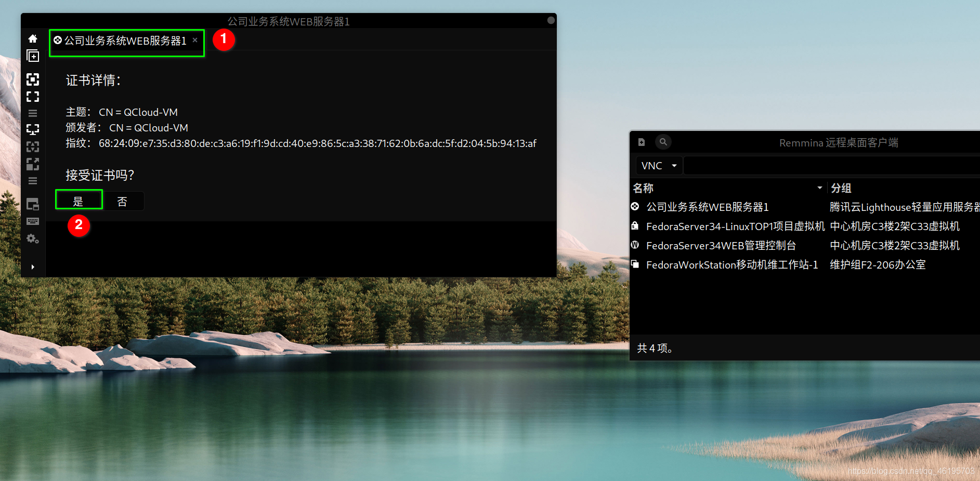Focus the quick connect address field
980x481 pixels.
point(831,166)
